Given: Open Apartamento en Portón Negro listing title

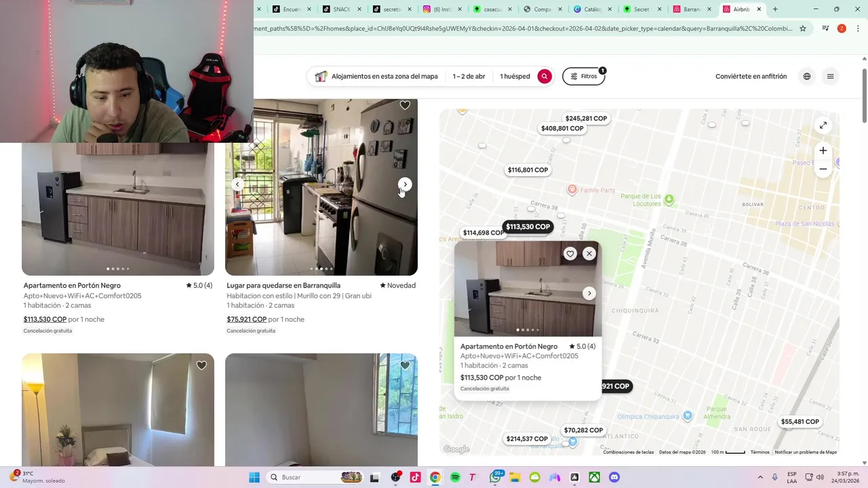Looking at the screenshot, I should click(x=72, y=285).
